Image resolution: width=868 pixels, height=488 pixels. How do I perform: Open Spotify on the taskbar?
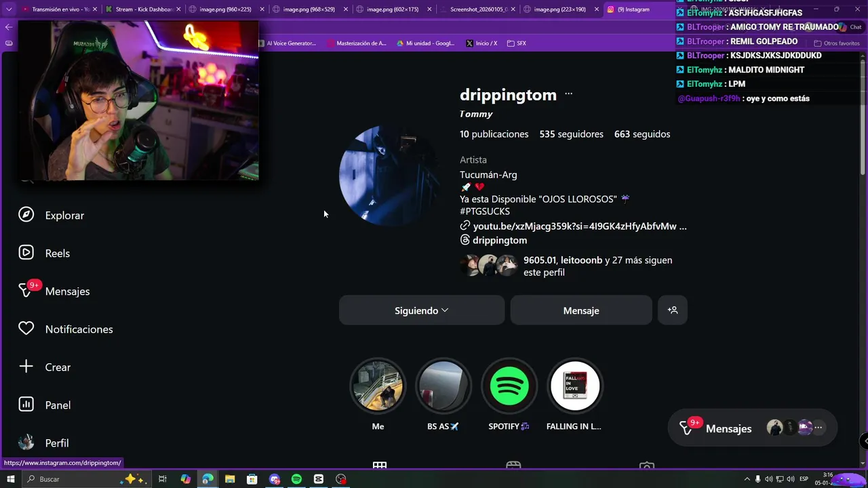pos(296,479)
